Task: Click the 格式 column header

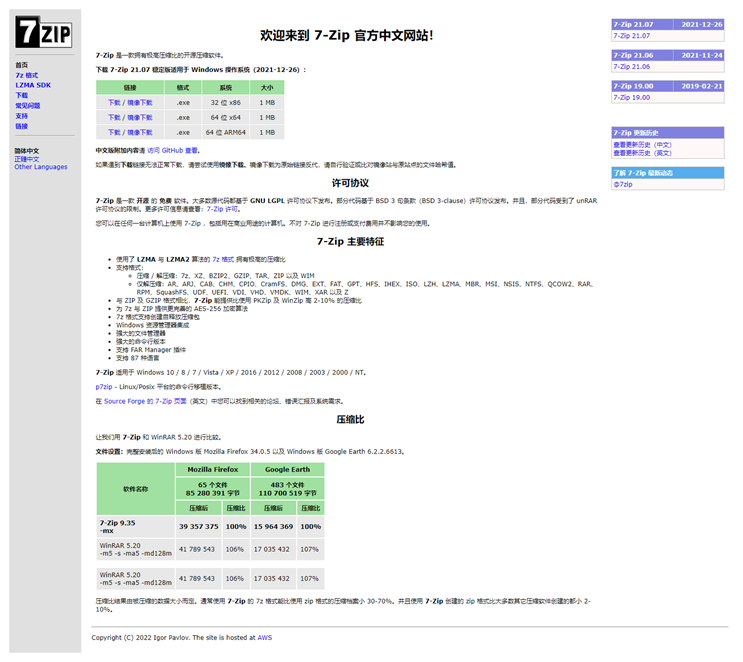Action: (183, 88)
